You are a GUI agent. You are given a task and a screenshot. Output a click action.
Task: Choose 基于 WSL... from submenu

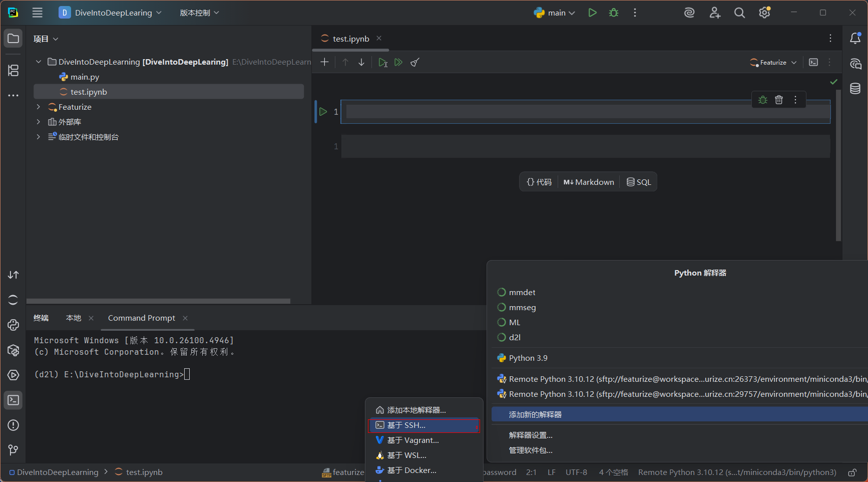pos(424,455)
